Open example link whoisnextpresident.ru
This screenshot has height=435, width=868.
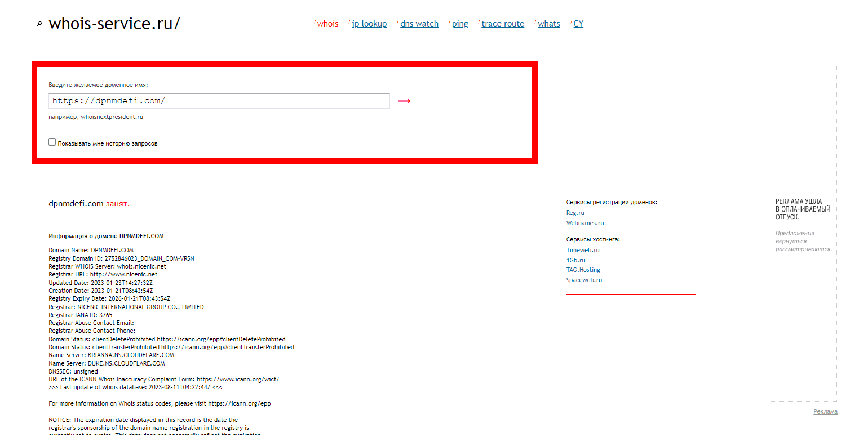coord(112,117)
